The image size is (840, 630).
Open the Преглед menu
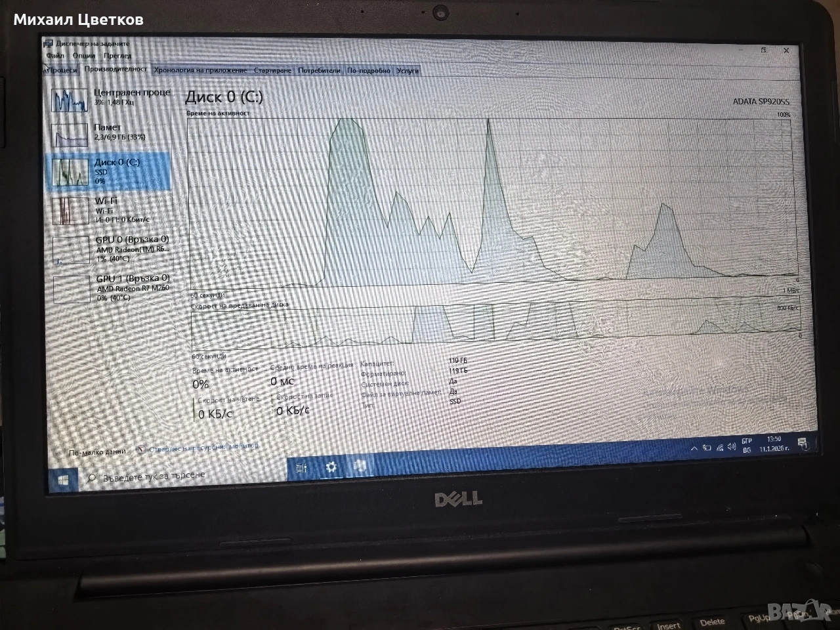coord(117,56)
